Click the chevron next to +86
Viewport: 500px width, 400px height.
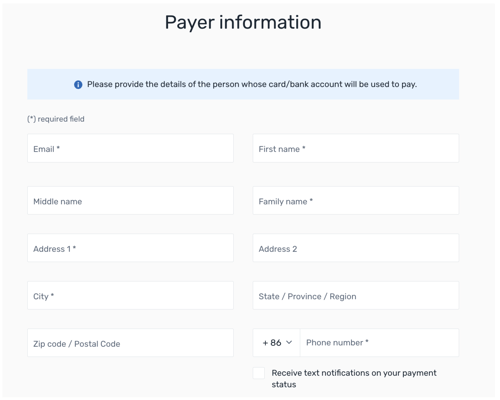[289, 343]
